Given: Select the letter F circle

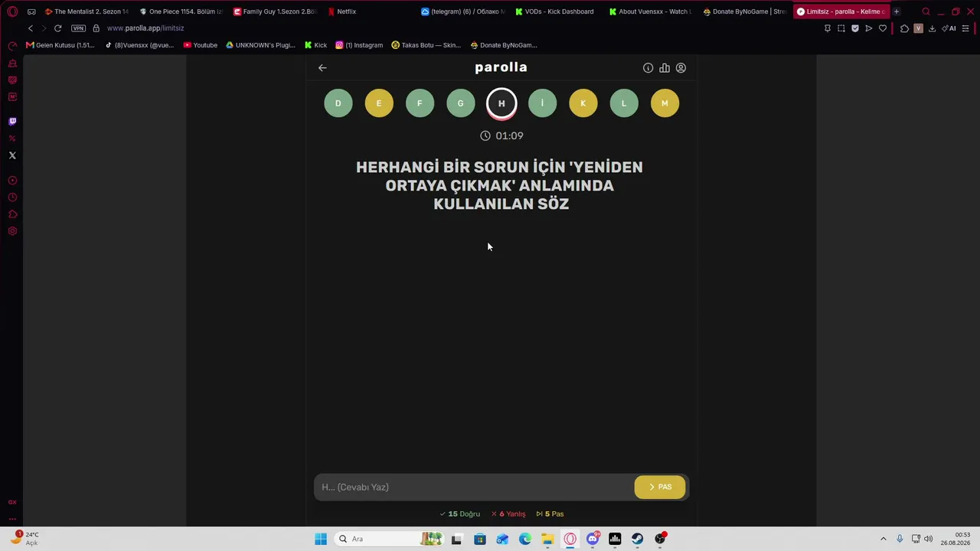Looking at the screenshot, I should point(420,103).
